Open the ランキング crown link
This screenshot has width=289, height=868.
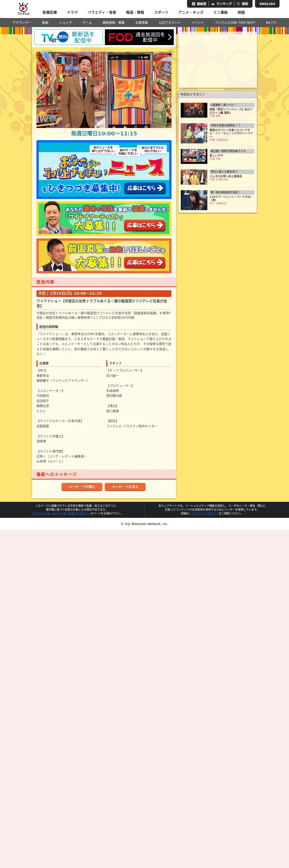(221, 4)
